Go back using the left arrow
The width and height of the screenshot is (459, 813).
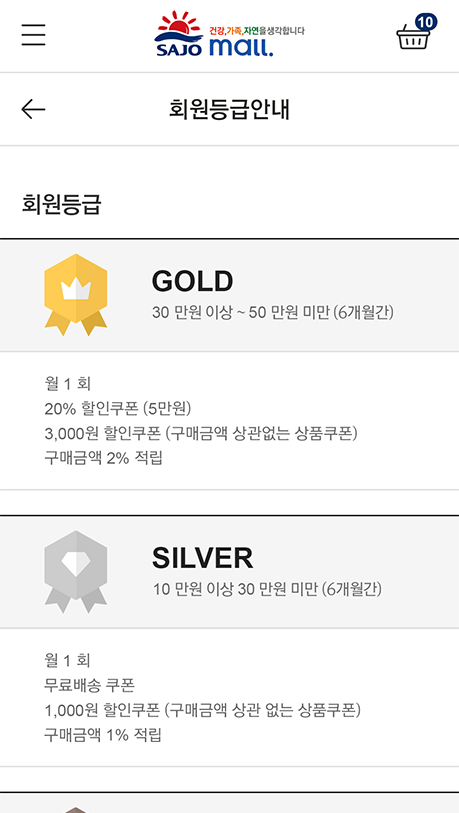click(x=33, y=109)
